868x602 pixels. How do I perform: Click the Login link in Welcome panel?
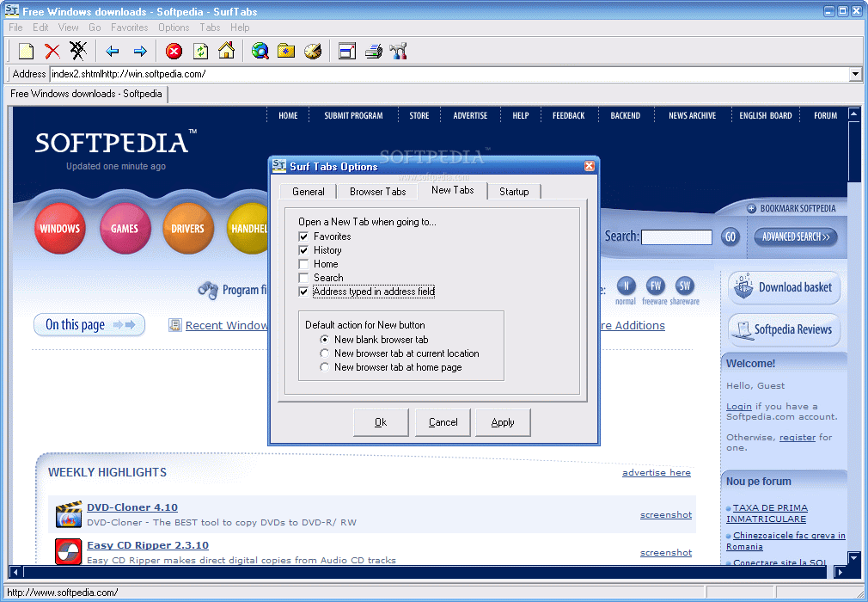tap(739, 407)
